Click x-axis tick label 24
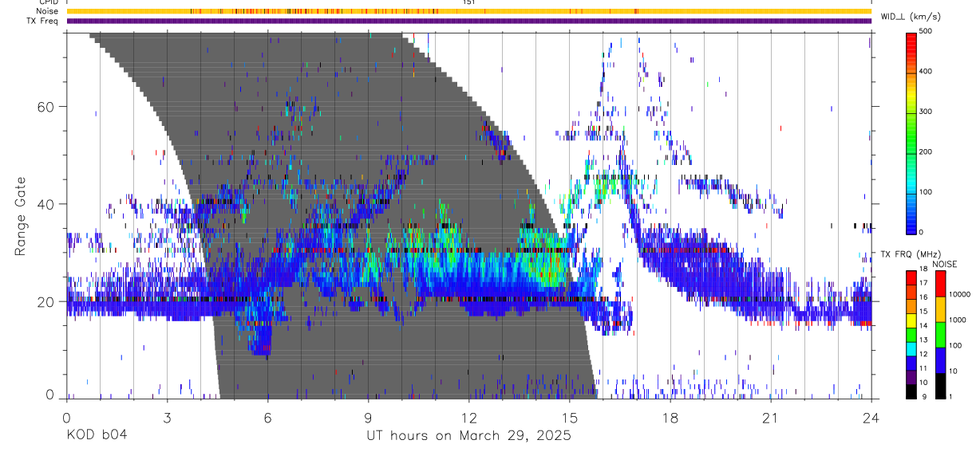Screen dimensions: 980x452 point(871,418)
